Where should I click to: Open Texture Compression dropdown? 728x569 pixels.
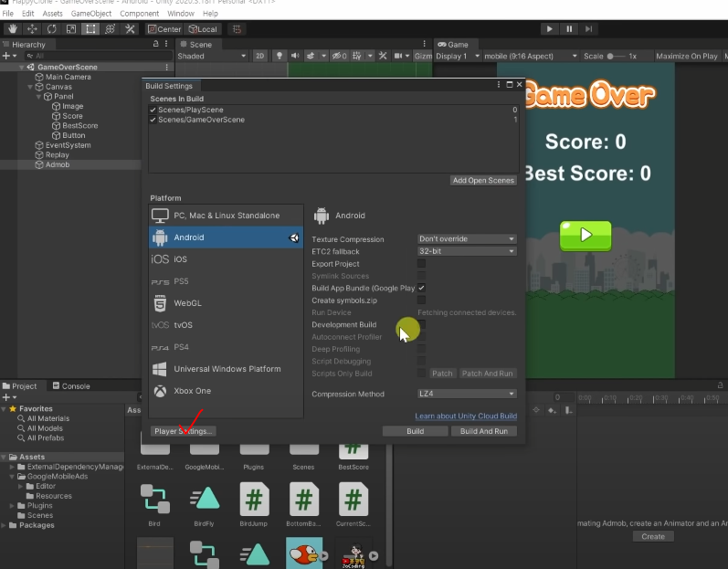467,238
